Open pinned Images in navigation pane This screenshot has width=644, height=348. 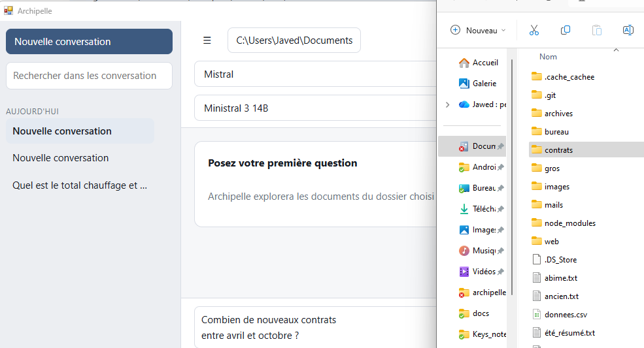point(481,230)
